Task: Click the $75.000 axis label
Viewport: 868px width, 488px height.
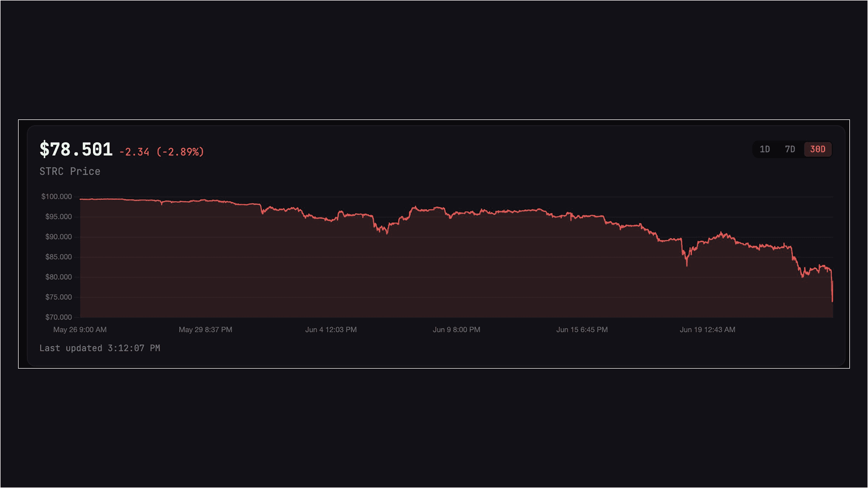Action: pos(58,297)
